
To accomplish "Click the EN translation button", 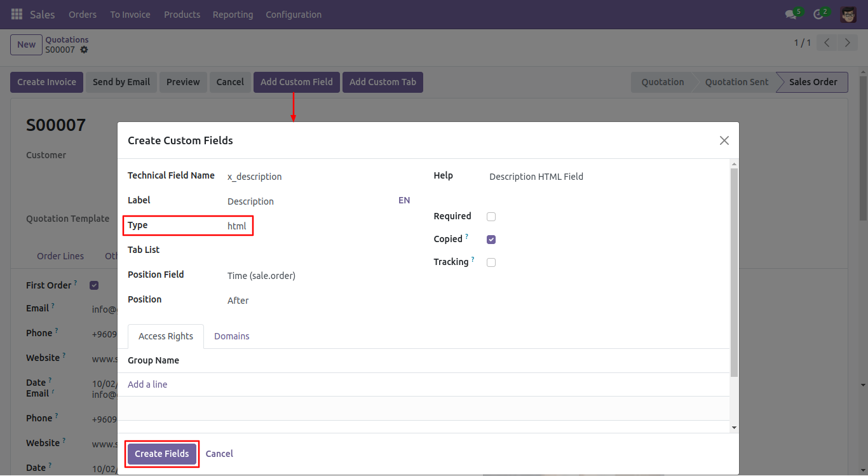I will tap(404, 200).
